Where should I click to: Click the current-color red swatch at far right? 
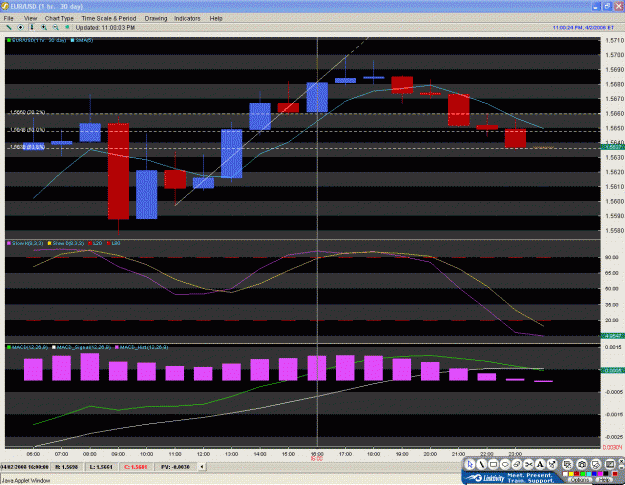pyautogui.click(x=615, y=474)
